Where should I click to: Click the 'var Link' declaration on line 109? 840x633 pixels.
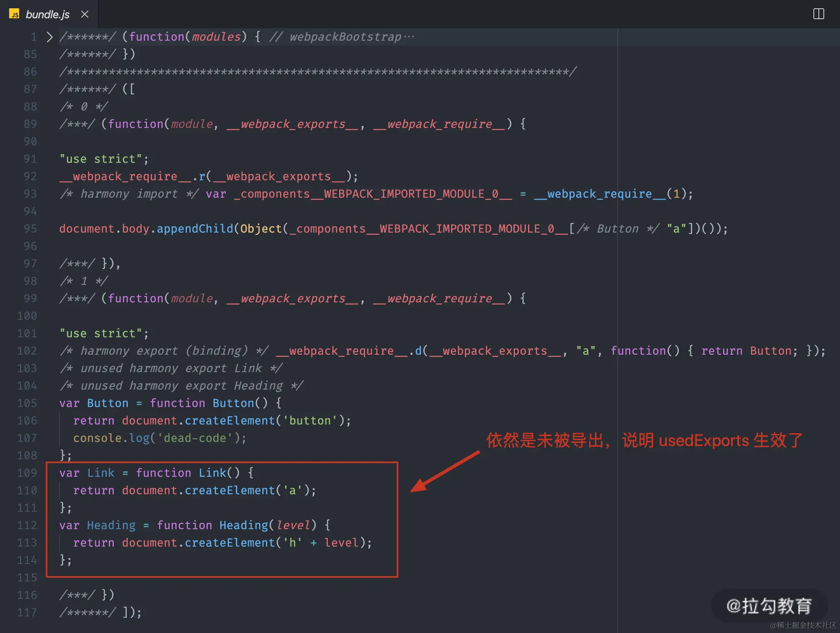click(x=87, y=473)
